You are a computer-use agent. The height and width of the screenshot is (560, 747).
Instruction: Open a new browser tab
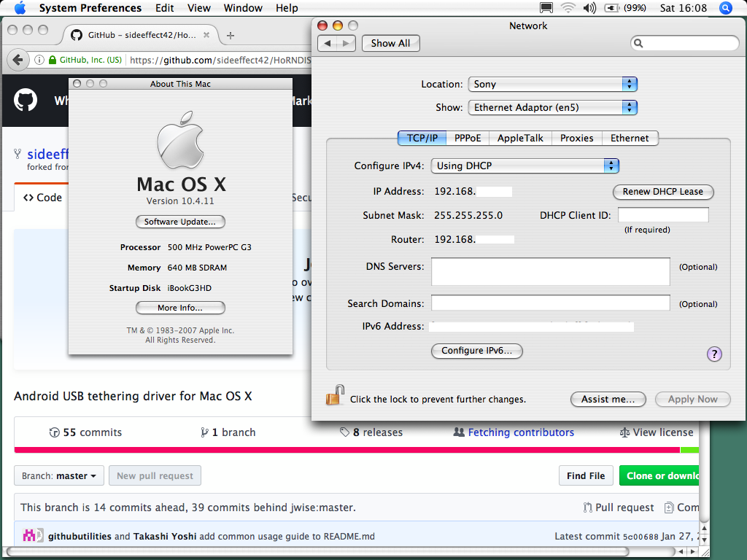pos(231,35)
